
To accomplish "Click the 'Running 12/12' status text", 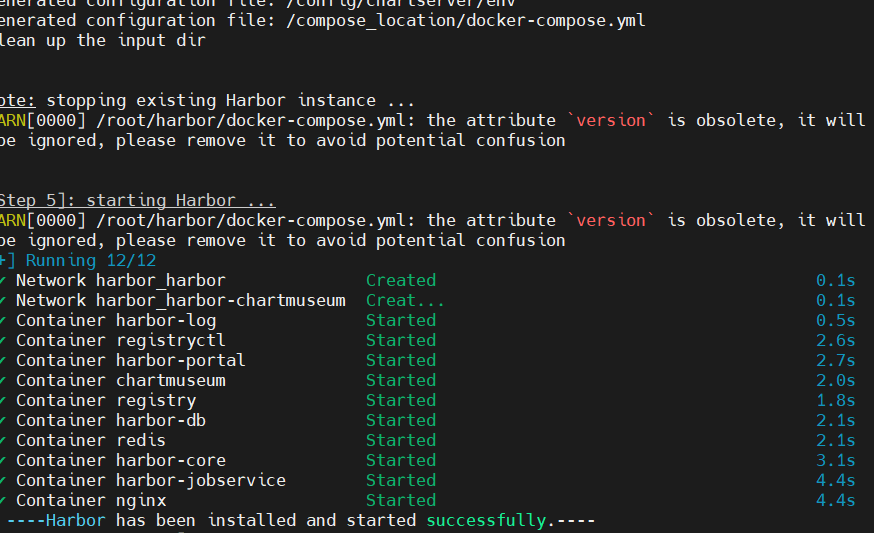I will click(x=91, y=260).
